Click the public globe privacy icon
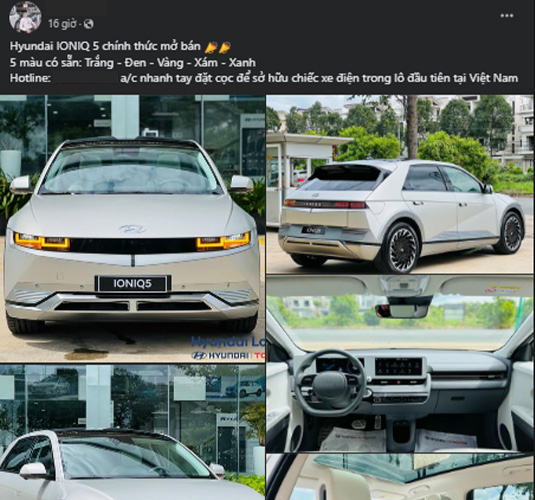 pyautogui.click(x=88, y=24)
